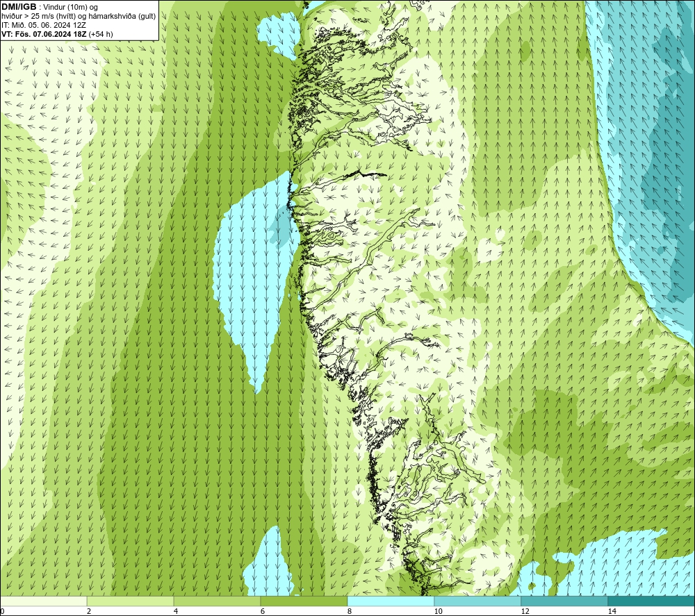Click the legend label "12"
Viewport: 695px width, 616px height.
tap(525, 611)
